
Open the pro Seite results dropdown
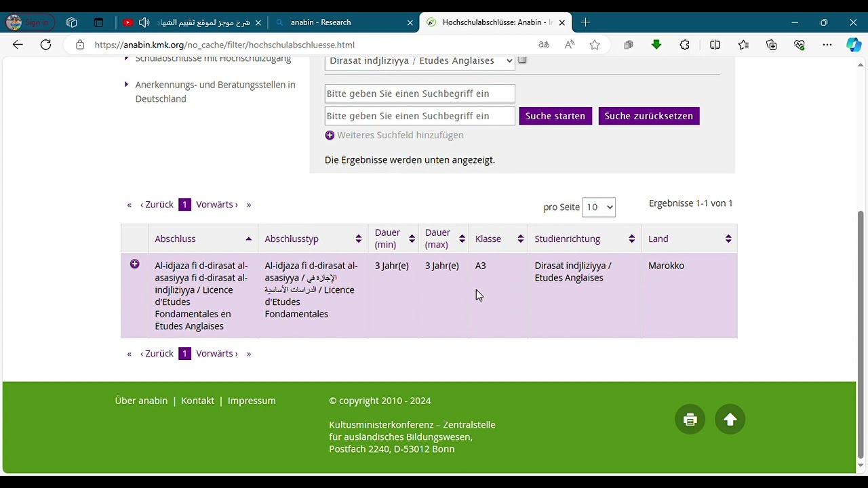(x=599, y=207)
